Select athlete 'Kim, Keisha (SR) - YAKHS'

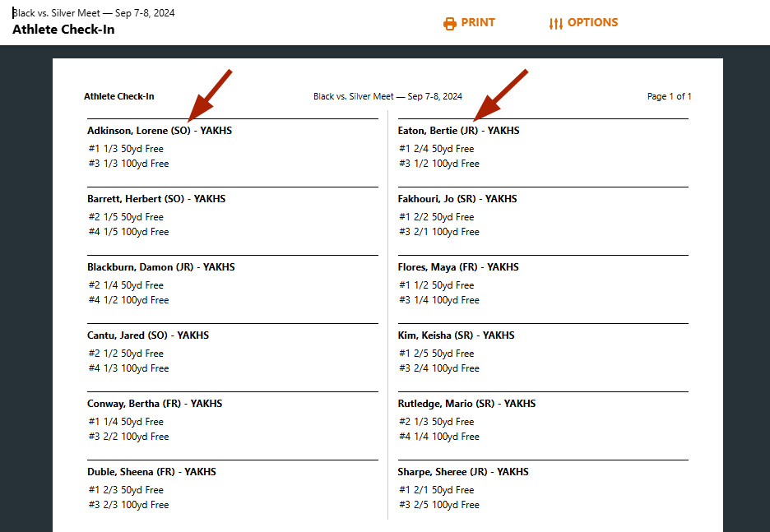coord(457,335)
